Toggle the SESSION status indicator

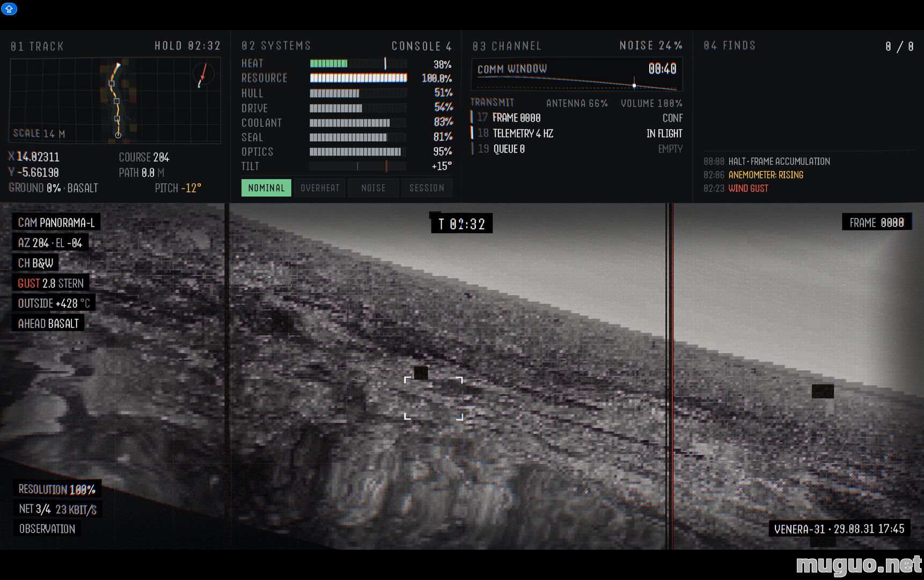coord(427,188)
